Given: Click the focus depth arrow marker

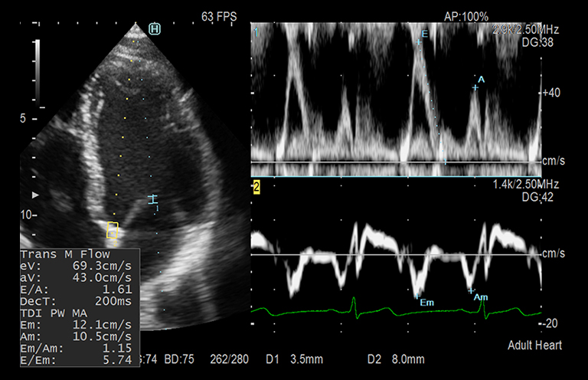Looking at the screenshot, I should click(x=35, y=196).
